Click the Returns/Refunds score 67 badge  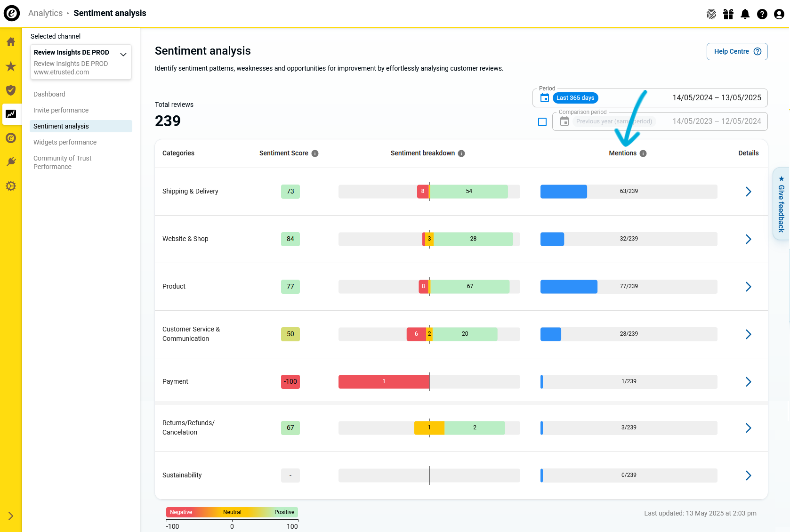click(290, 428)
